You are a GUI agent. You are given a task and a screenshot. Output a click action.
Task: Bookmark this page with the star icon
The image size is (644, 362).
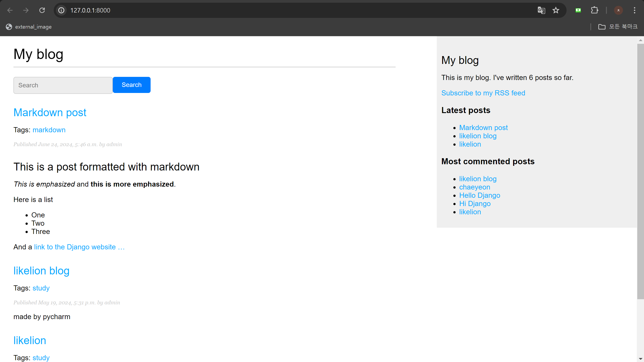point(556,10)
